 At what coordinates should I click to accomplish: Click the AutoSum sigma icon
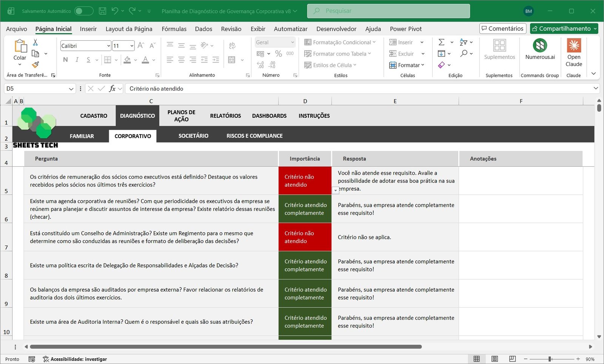pyautogui.click(x=441, y=42)
